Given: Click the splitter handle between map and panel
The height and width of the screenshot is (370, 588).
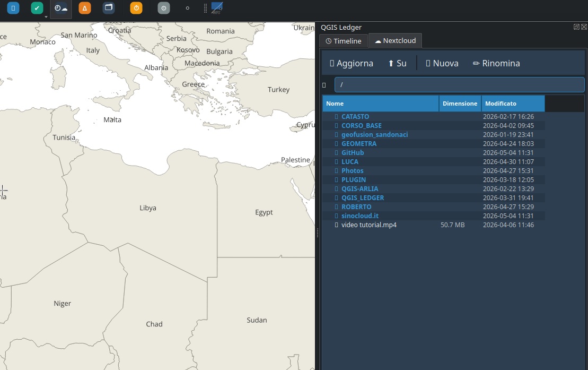Looking at the screenshot, I should coord(318,233).
